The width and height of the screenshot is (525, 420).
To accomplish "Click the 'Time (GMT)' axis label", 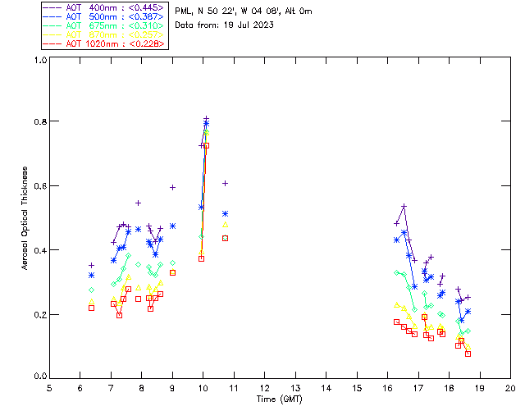I will [x=279, y=399].
